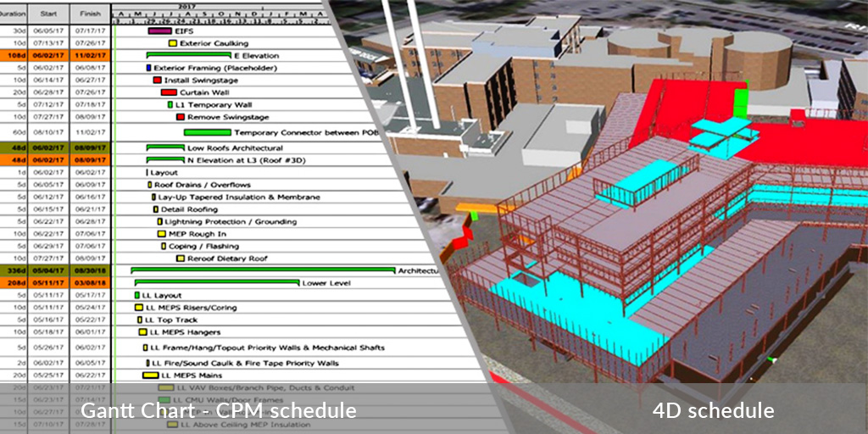Click the purple EIFS Gantt bar
This screenshot has width=868, height=434.
(x=159, y=31)
